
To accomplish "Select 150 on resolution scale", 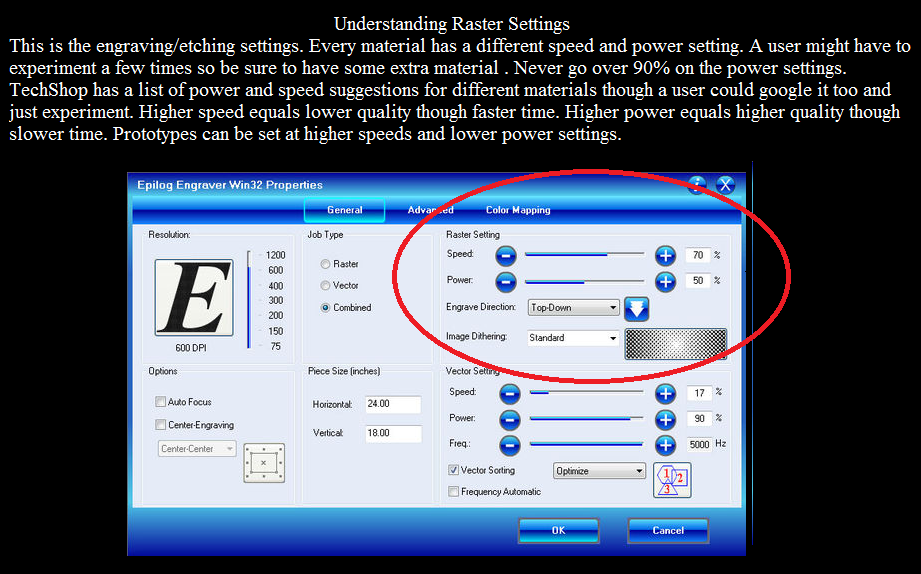I will click(x=275, y=331).
